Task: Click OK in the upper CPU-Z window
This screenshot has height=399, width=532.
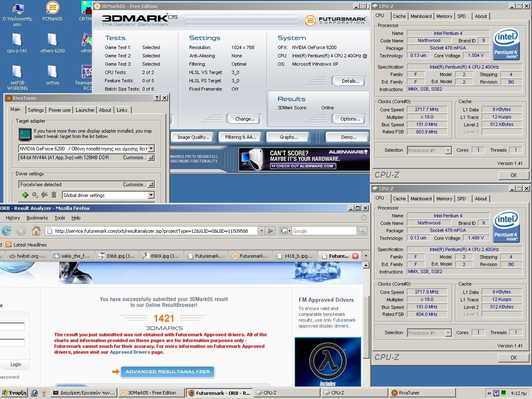Action: pos(514,175)
